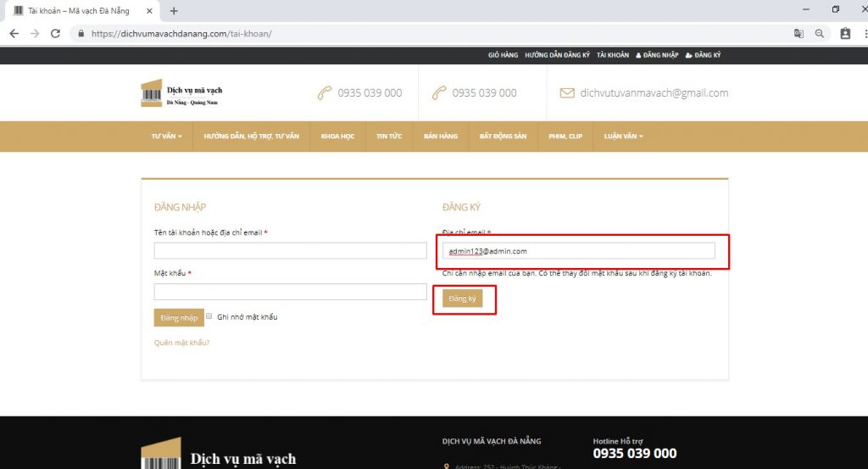Open the BÁN HÀNG menu item
868x469 pixels.
[x=441, y=137]
